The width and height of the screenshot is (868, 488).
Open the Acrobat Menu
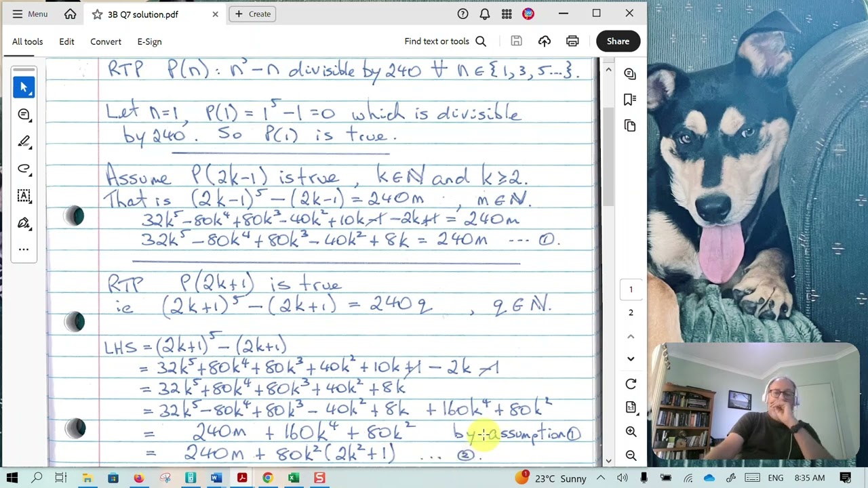tap(29, 14)
